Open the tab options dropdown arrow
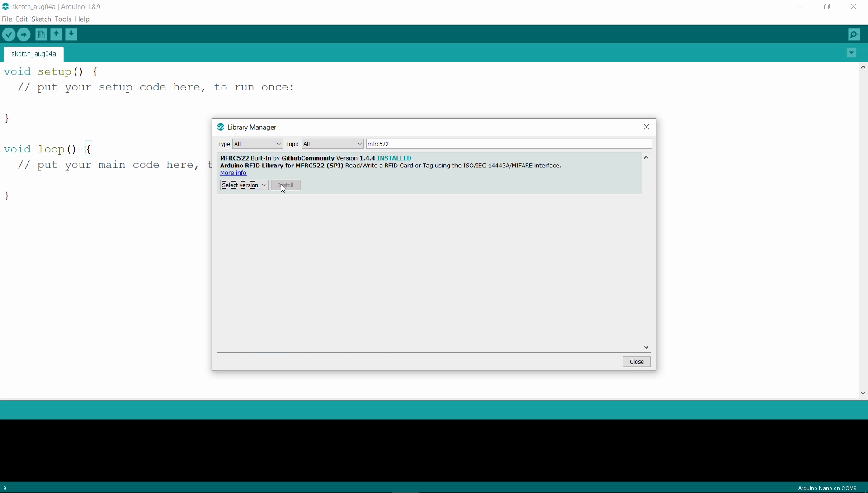 (x=852, y=53)
